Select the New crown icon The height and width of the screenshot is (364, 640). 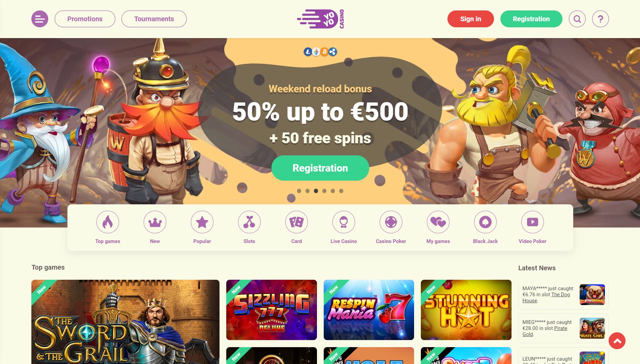click(155, 222)
